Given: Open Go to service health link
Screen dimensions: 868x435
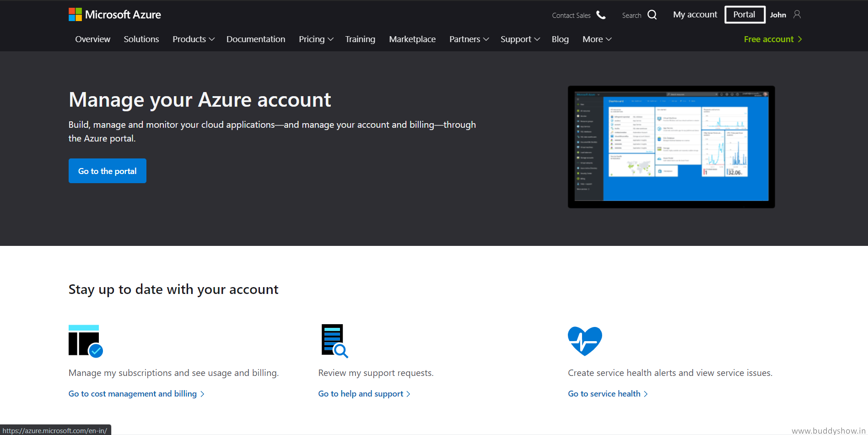Looking at the screenshot, I should (x=608, y=394).
